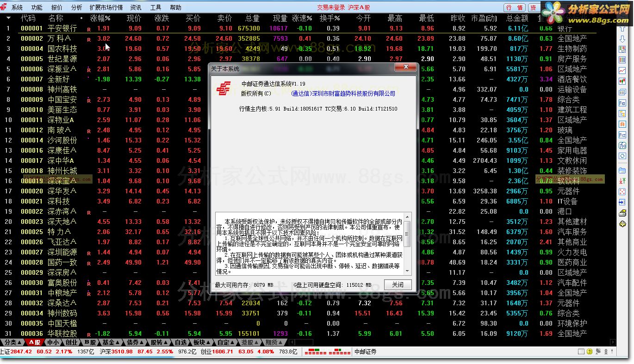The image size is (634, 364).
Task: Open the 扩展市场行情 menu
Action: 106,7
